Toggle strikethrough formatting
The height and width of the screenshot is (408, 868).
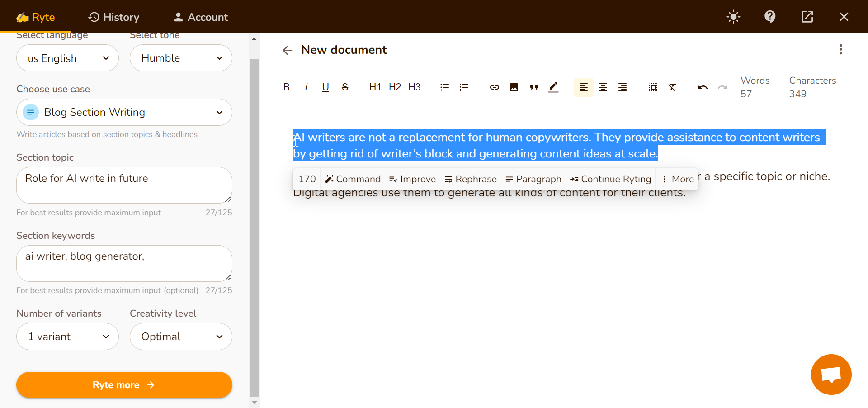click(345, 87)
